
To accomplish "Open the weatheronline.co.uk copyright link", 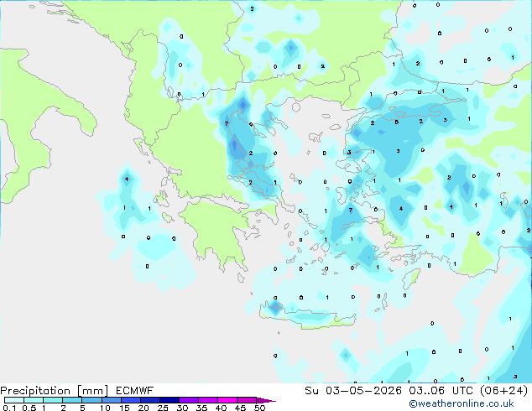I will [x=461, y=403].
